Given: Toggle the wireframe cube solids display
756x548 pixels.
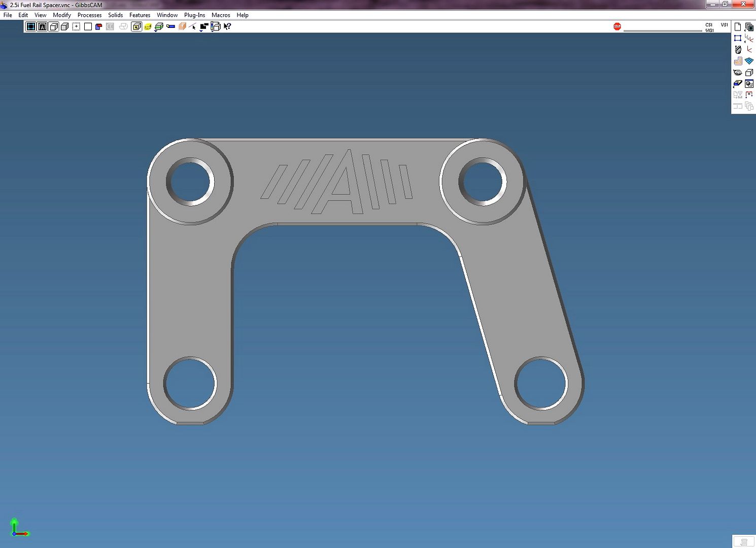Looking at the screenshot, I should pos(54,26).
